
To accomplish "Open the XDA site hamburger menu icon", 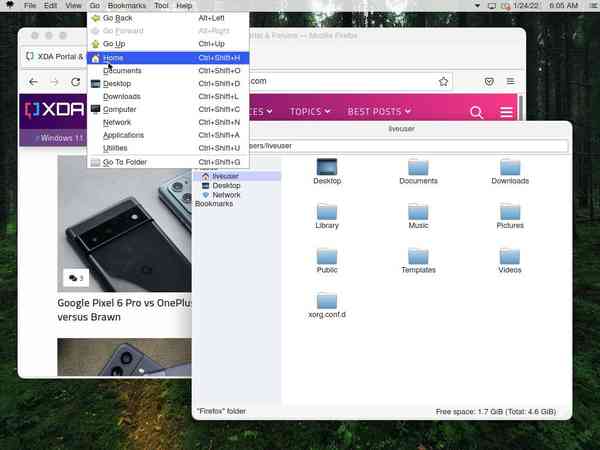I will point(506,112).
